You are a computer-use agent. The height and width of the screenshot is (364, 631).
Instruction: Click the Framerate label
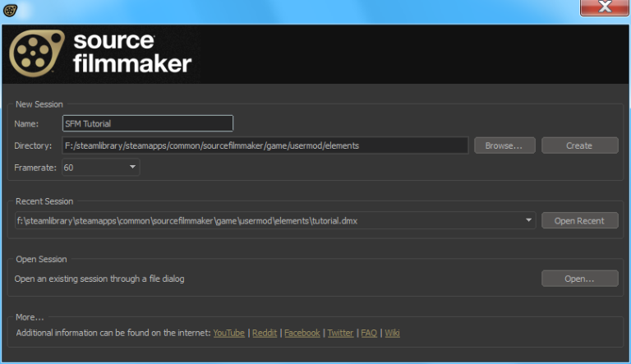35,168
